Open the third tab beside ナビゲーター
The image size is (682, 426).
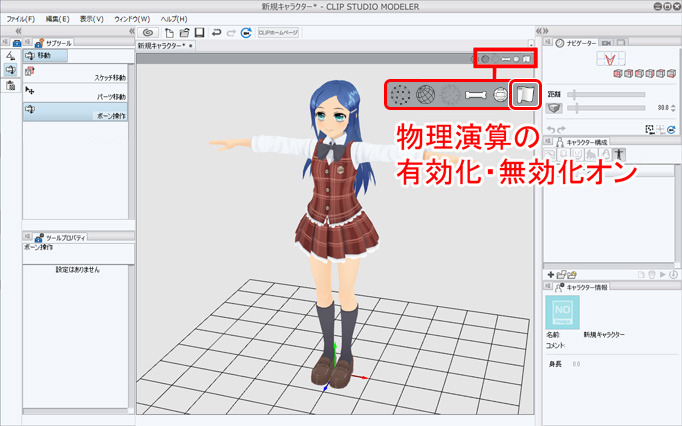[621, 43]
